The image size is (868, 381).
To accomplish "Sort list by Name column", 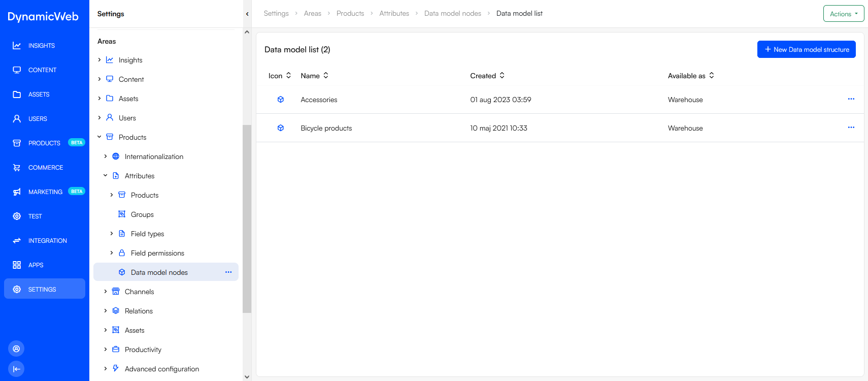I will click(x=315, y=76).
